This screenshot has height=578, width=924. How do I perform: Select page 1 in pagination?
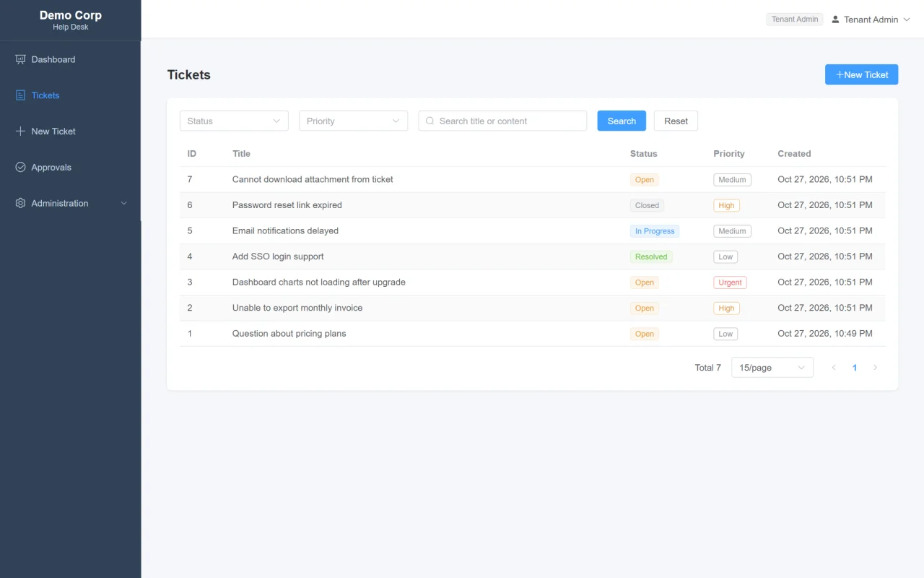pos(855,368)
